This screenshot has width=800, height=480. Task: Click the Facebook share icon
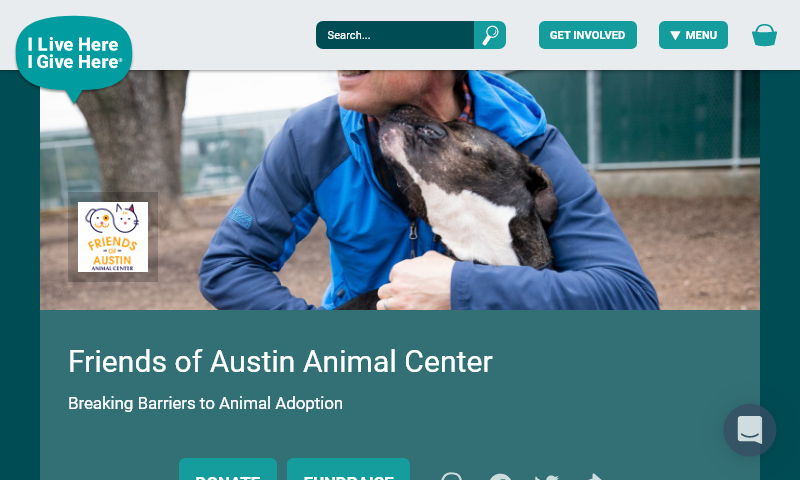(x=500, y=477)
